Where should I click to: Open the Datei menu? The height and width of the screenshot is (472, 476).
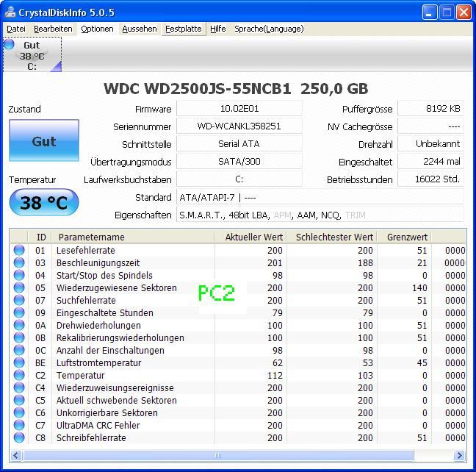point(16,29)
